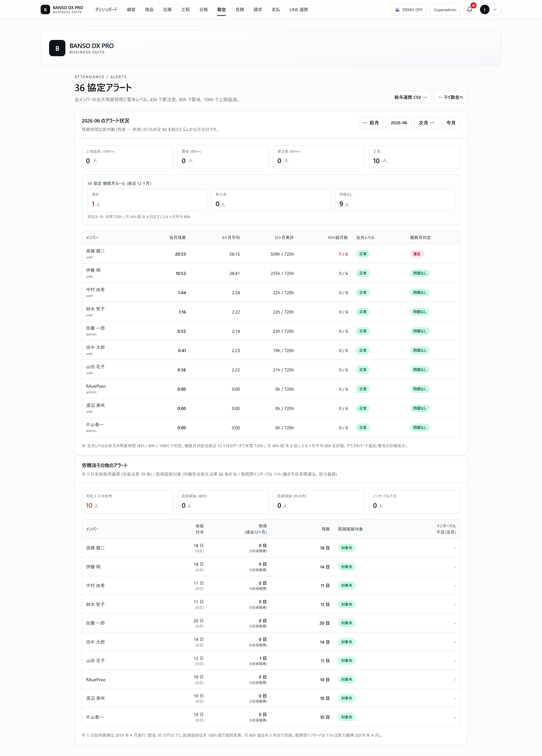Open the LINE 連携 menu
The width and height of the screenshot is (542, 756).
pos(298,10)
